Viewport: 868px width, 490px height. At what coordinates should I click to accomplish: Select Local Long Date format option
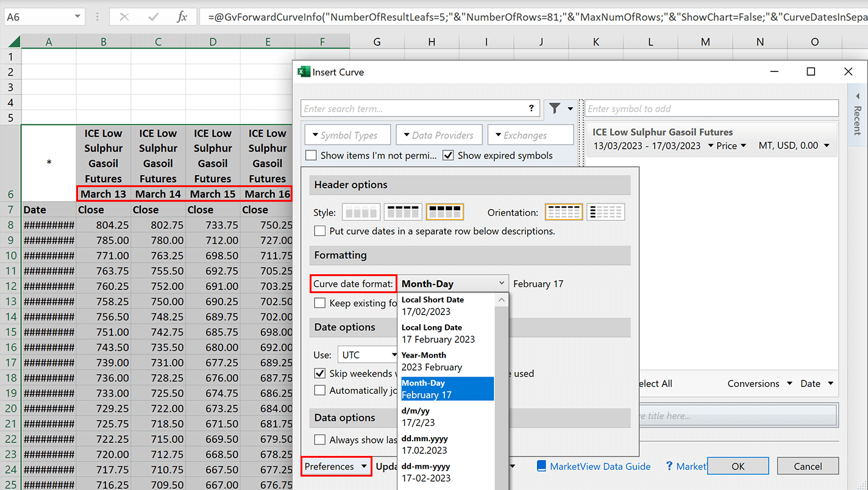(446, 333)
